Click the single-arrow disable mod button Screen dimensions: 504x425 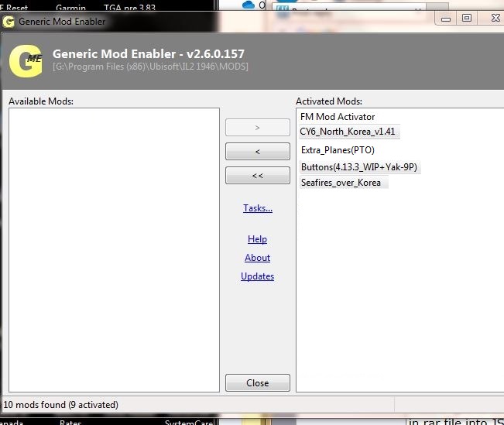tap(258, 152)
